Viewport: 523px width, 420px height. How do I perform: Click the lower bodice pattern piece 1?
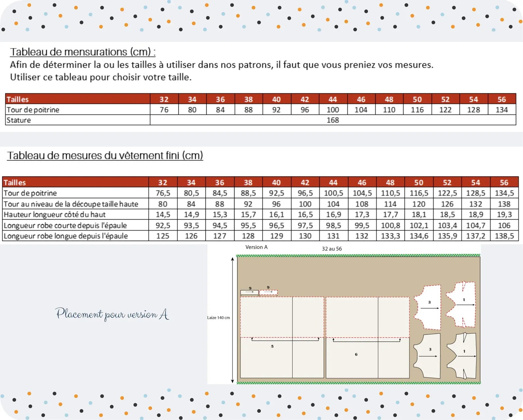pyautogui.click(x=462, y=356)
